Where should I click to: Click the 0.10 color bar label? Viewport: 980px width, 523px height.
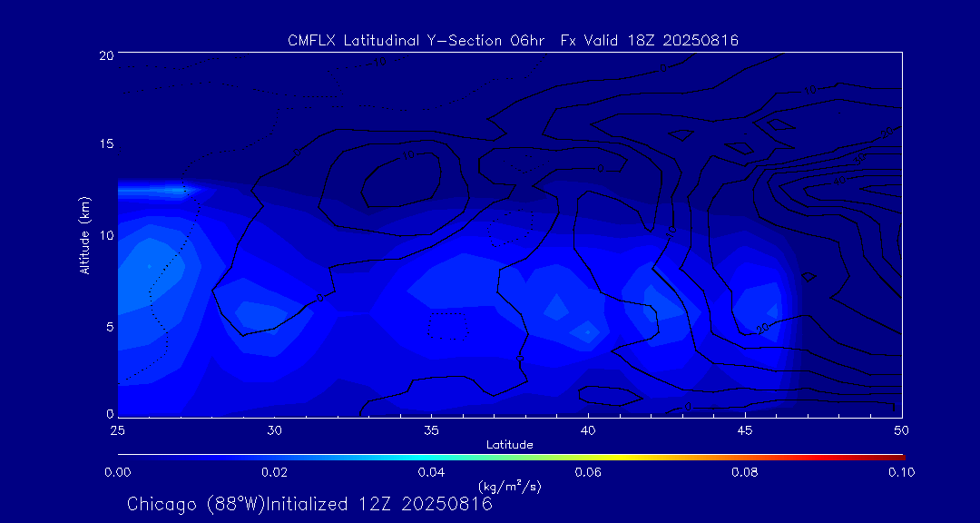[x=900, y=472]
